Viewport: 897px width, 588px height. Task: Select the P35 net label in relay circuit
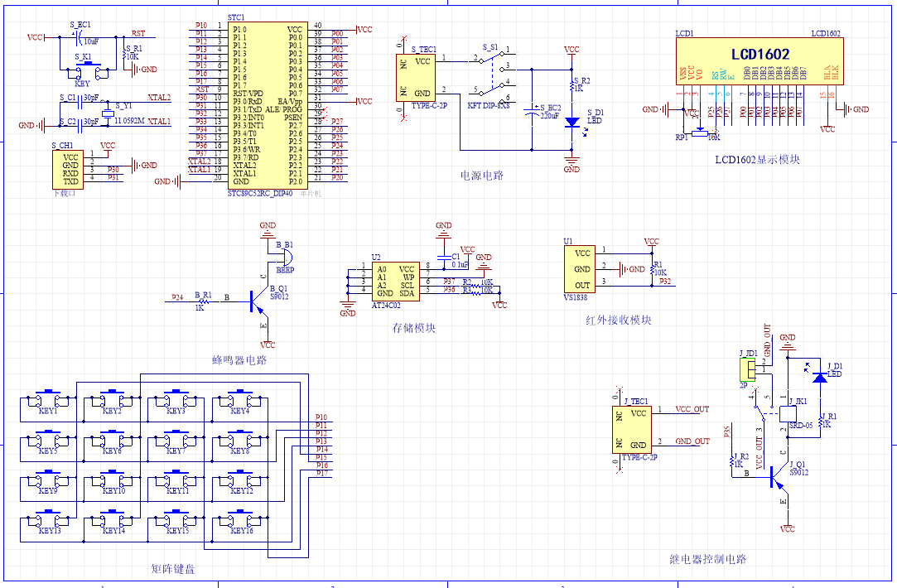coord(727,431)
